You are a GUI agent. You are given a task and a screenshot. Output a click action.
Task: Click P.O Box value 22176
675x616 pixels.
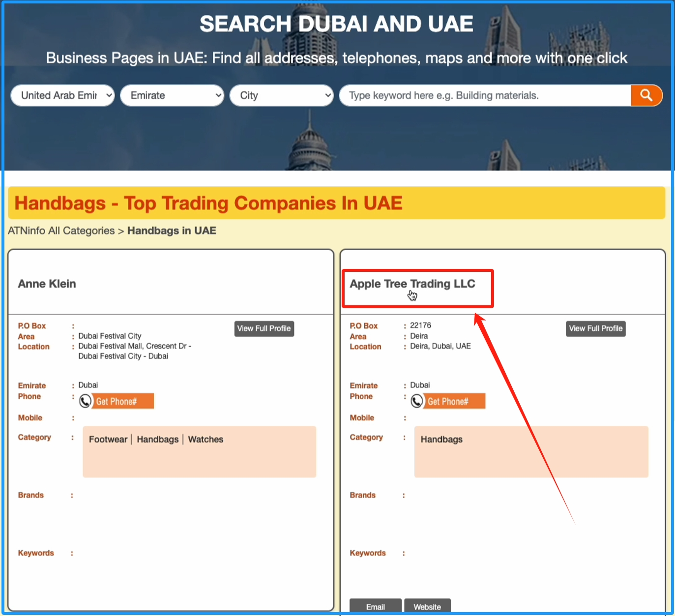(420, 325)
